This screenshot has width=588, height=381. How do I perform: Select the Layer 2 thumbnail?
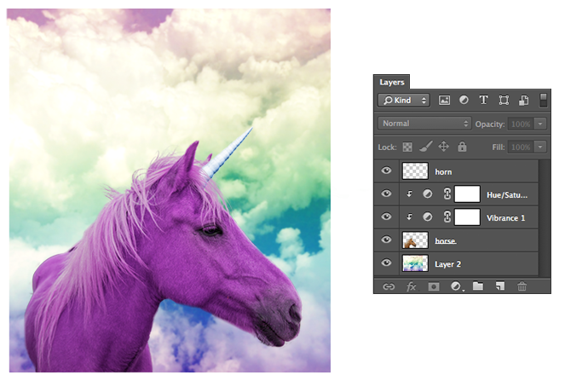pyautogui.click(x=415, y=263)
